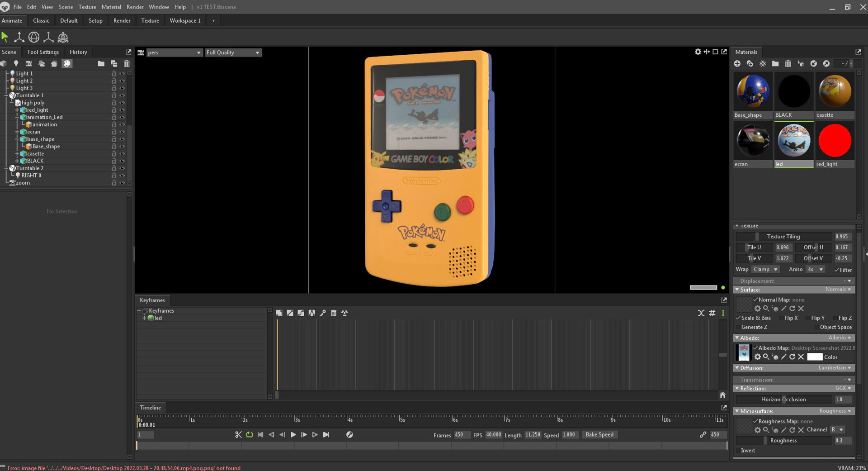This screenshot has height=471, width=868.
Task: Reload the Albedo Map texture
Action: (x=792, y=357)
